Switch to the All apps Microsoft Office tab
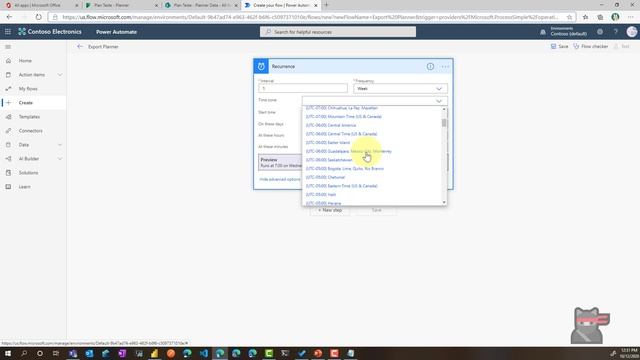Screen dimensions: 640x360 [41, 5]
